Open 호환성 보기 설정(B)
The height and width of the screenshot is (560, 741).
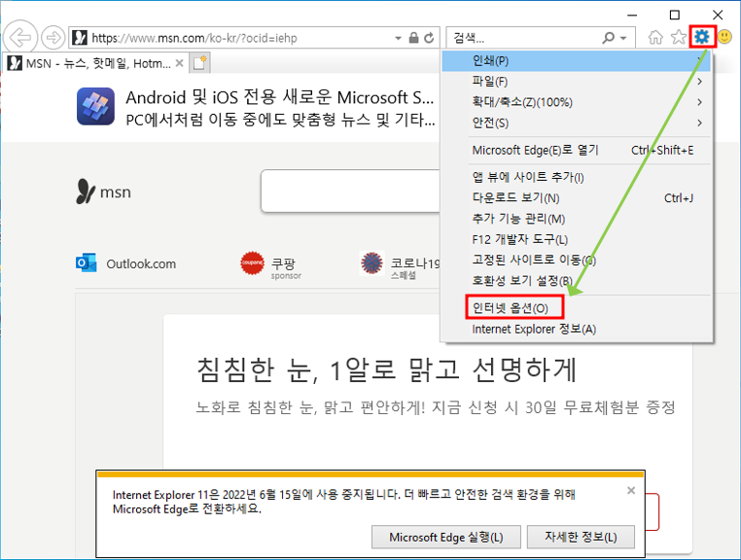(576, 281)
